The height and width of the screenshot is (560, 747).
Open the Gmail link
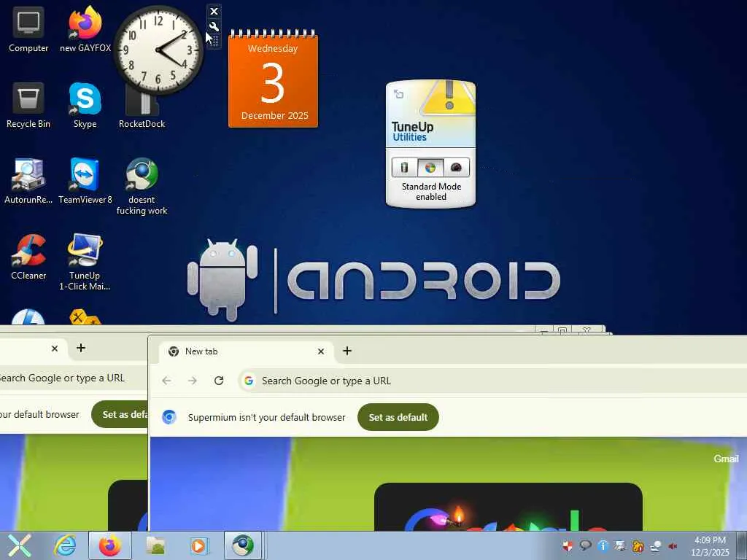coord(726,459)
